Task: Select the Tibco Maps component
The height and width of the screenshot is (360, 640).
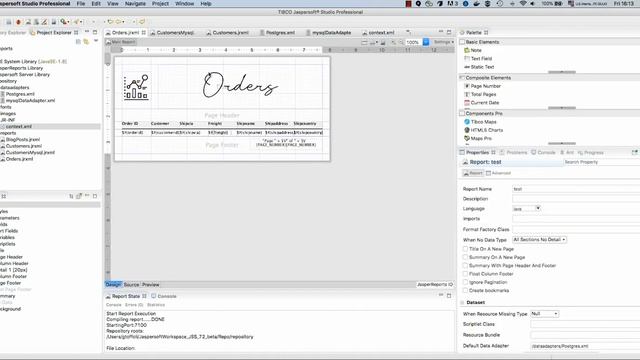Action: (x=480, y=122)
